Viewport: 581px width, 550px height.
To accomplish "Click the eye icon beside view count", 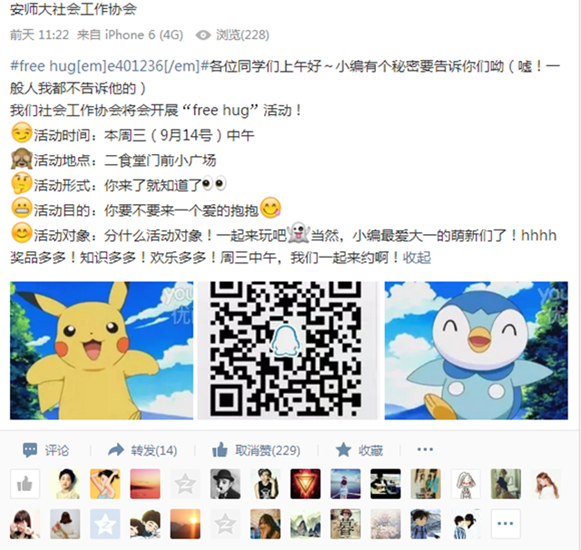I will coord(203,35).
